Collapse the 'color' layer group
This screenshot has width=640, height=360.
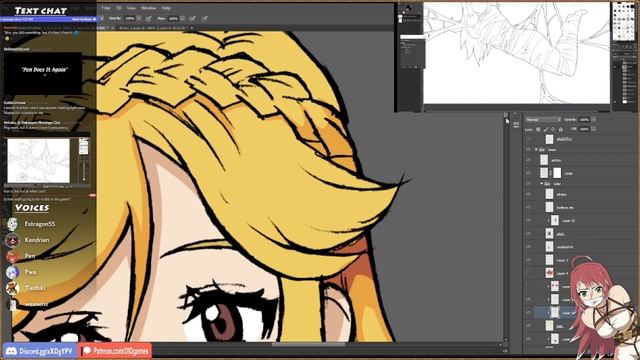[542, 184]
